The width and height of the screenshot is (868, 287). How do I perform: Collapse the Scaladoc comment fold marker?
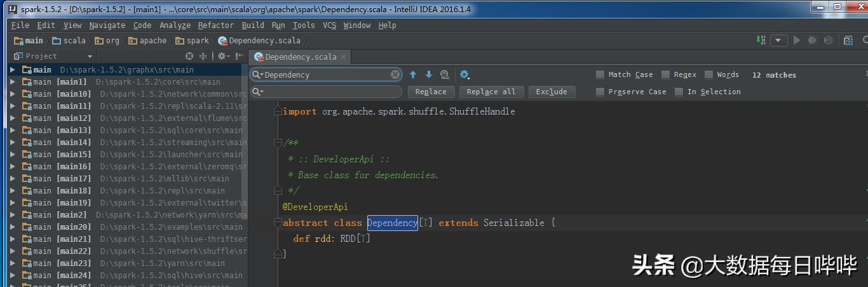tap(278, 143)
